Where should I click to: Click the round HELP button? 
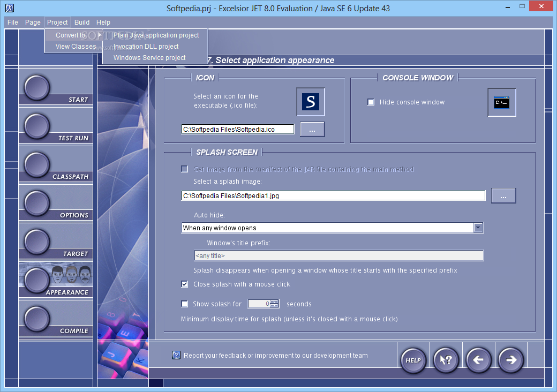pos(413,360)
